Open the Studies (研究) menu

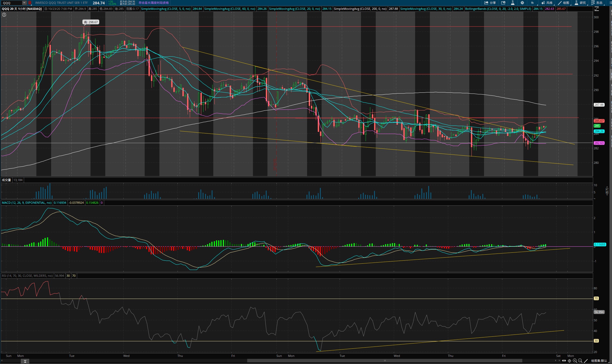pos(580,3)
